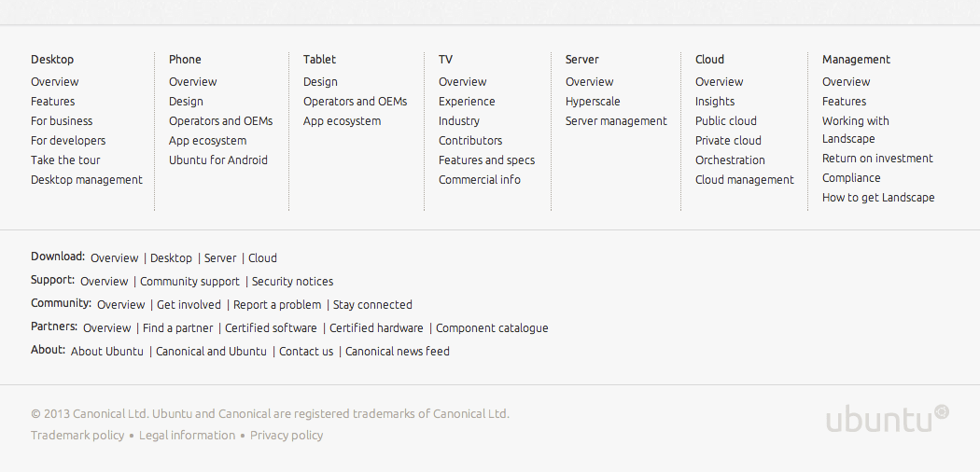
Task: Click 'Security notices' in Support row
Action: pyautogui.click(x=292, y=282)
